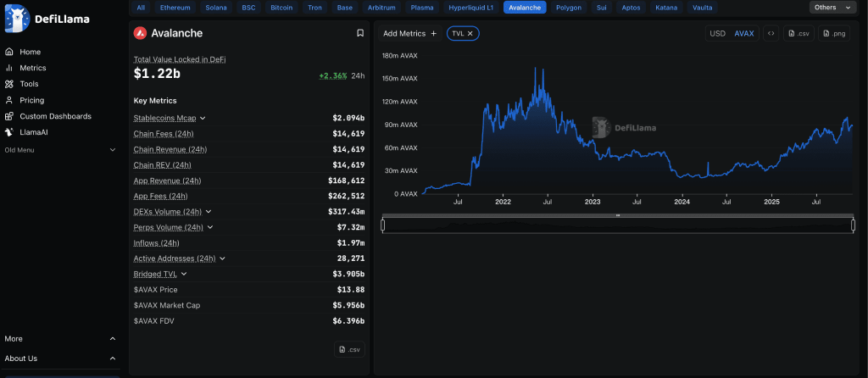This screenshot has height=378, width=868.
Task: Collapse the Old Menu section
Action: (x=113, y=150)
